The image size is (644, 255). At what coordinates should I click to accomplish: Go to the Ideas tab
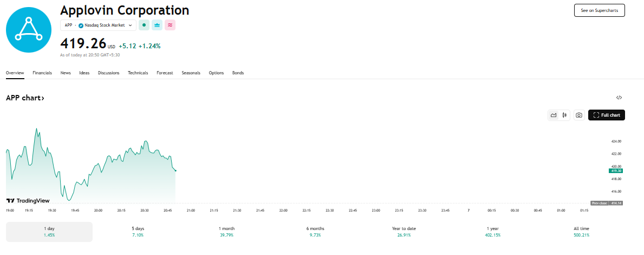84,73
